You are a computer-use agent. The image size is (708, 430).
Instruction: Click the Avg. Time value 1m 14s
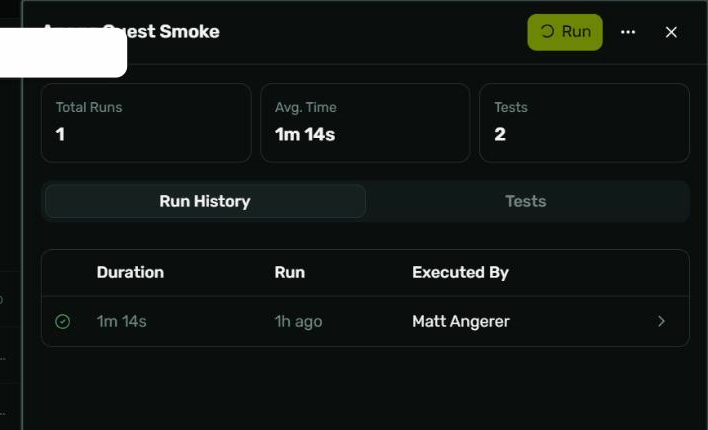[305, 135]
